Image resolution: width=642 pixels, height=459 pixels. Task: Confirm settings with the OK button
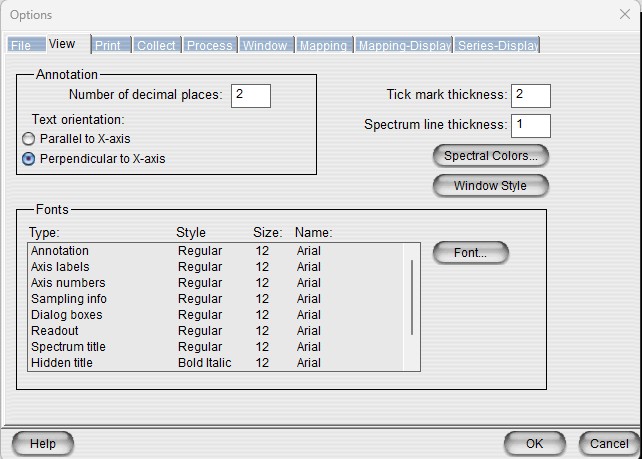[x=534, y=443]
